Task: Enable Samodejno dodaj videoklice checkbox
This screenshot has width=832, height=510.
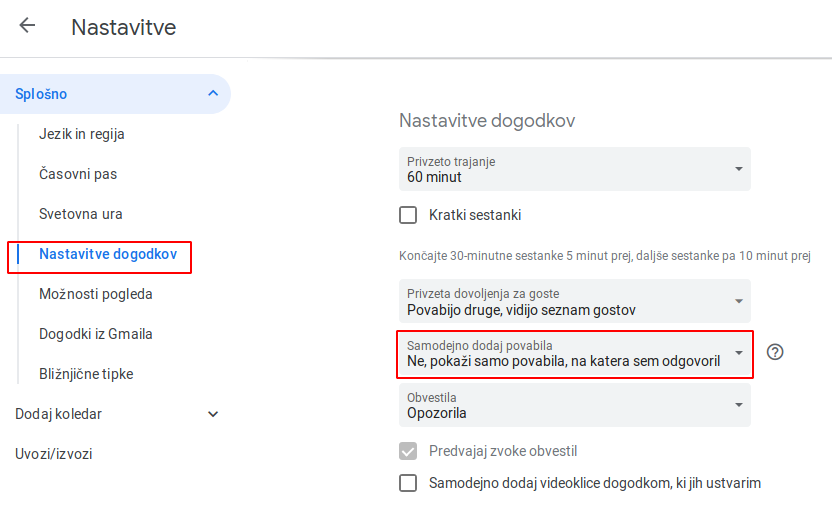Action: pos(408,483)
